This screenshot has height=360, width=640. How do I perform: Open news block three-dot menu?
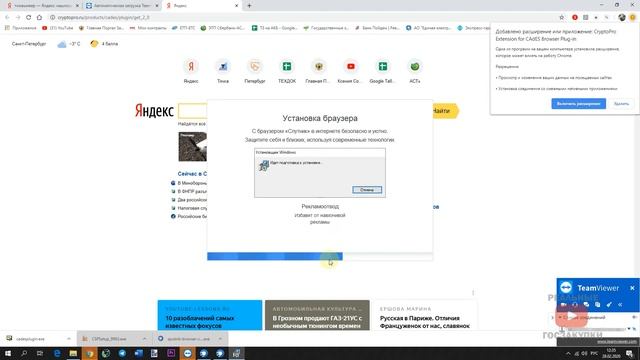click(473, 293)
